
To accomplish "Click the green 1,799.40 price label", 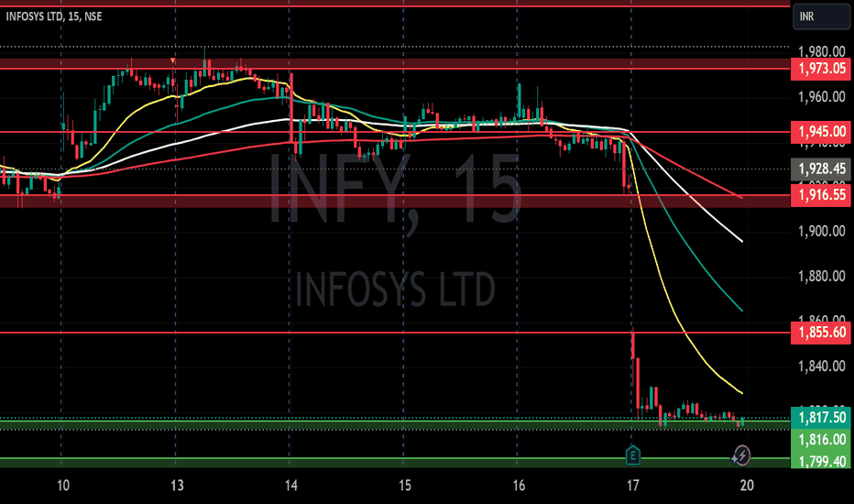I will coord(821,462).
